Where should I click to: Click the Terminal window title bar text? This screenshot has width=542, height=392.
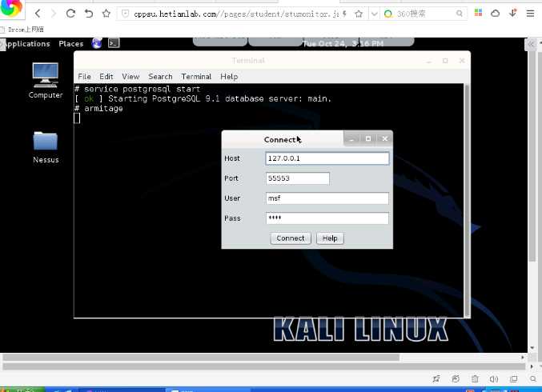tap(248, 61)
